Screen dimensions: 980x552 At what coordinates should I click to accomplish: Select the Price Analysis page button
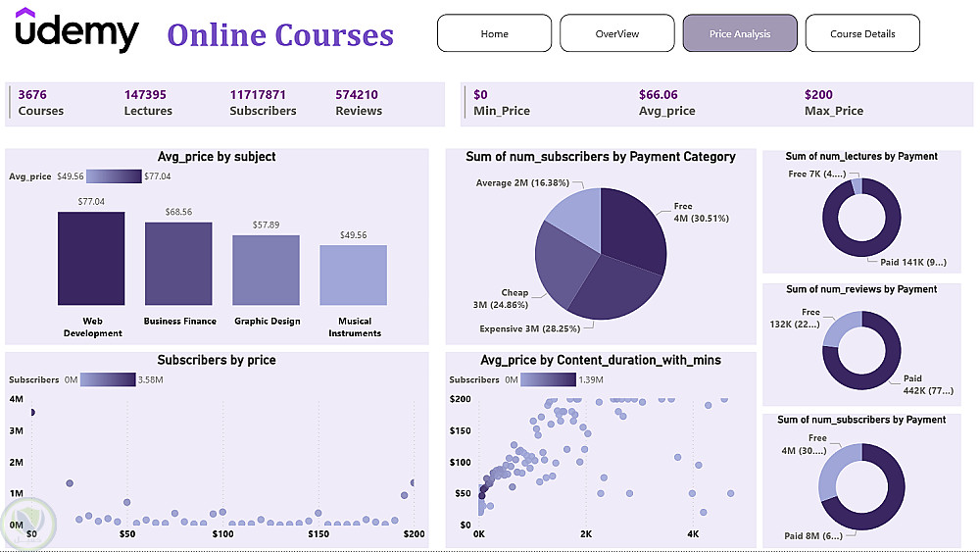pos(740,33)
